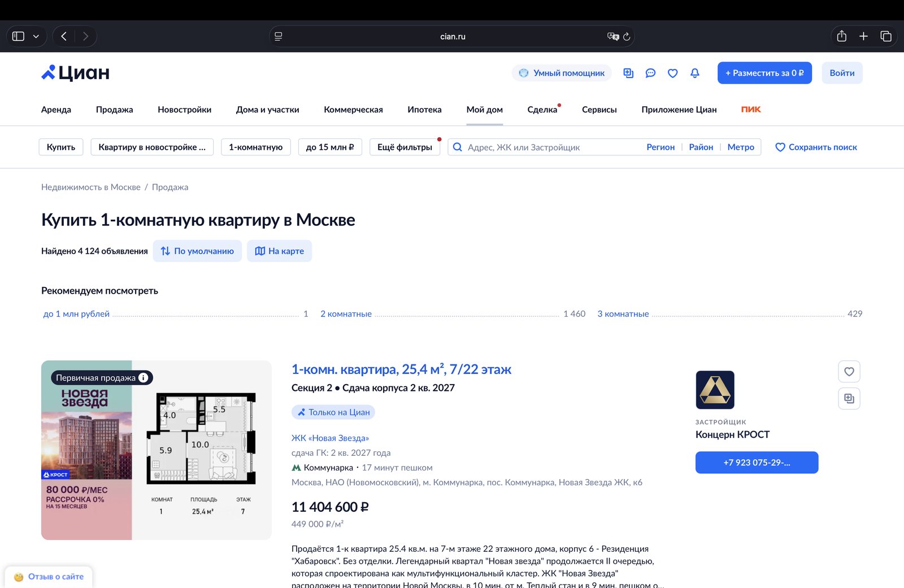Click the Только на Циан badge
Screen dimensions: 904x588
click(333, 412)
